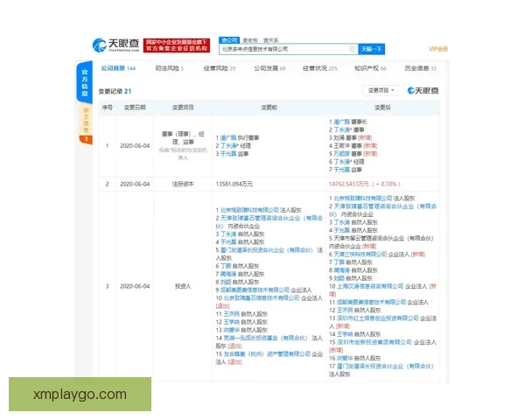Click the orange badge showing 1
Image resolution: width=525 pixels, height=420 pixels.
coord(86,139)
